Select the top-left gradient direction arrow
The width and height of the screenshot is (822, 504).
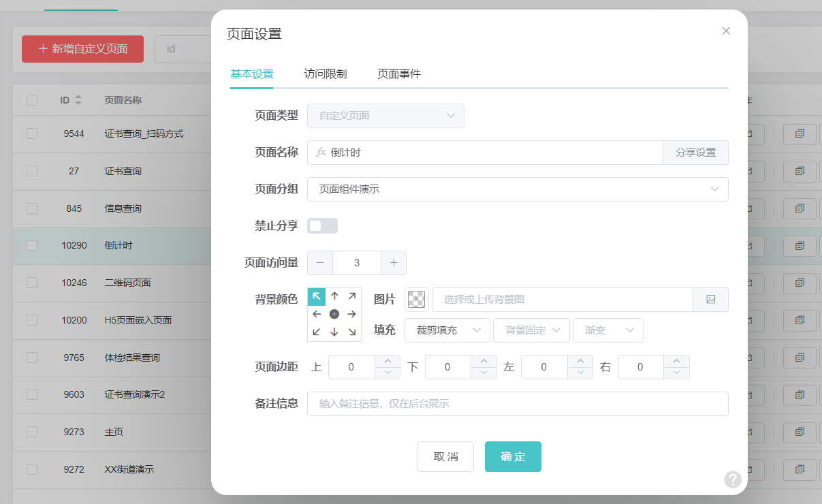point(317,296)
